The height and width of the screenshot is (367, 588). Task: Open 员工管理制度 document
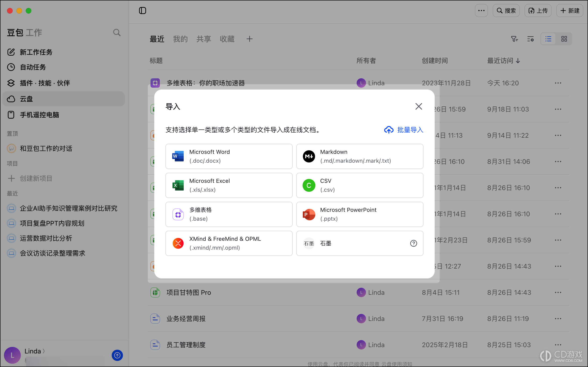pyautogui.click(x=186, y=345)
